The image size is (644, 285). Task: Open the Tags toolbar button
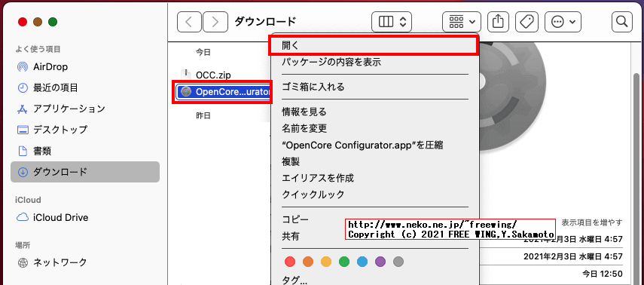click(527, 22)
